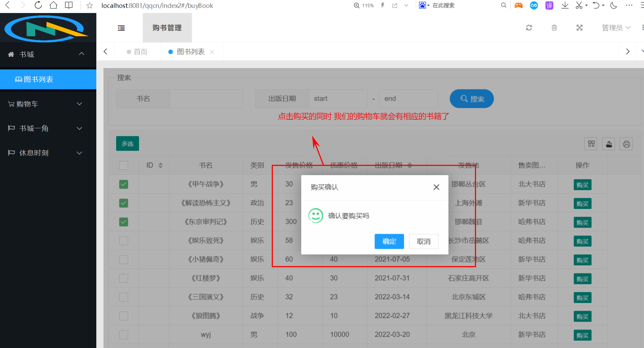Select 图书列表 in the sidebar

point(48,79)
